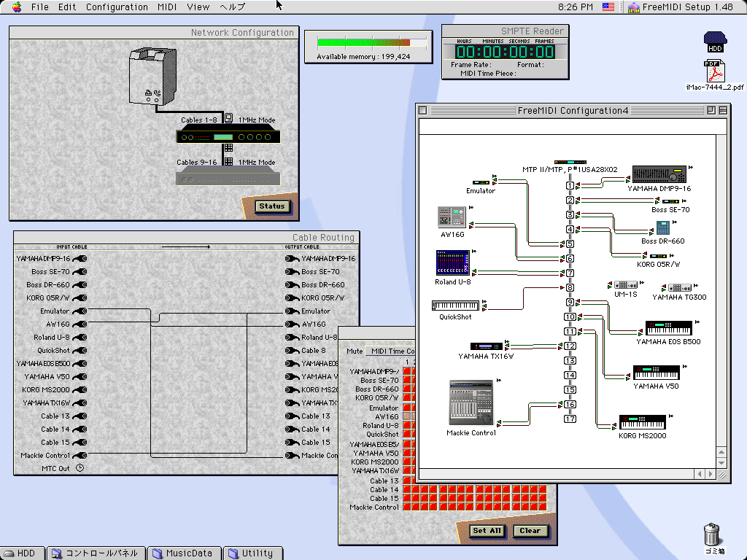This screenshot has height=560, width=747.
Task: Toggle first mute cell for Boss SE-70
Action: 407,380
